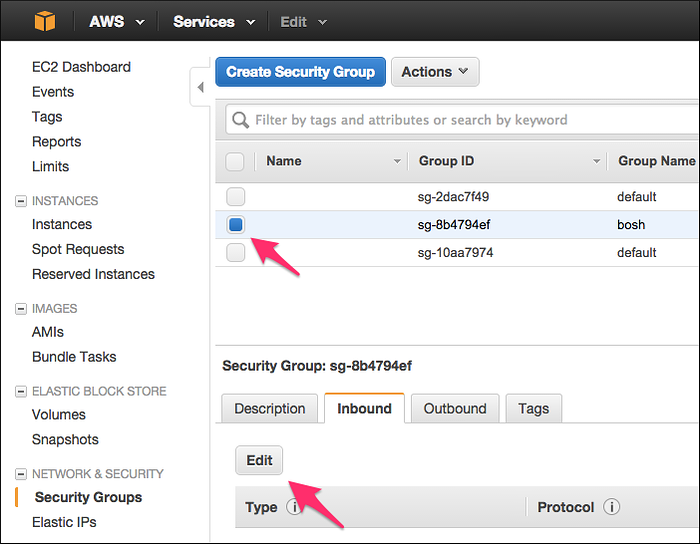Click the search magnifier icon
Screen dimensions: 700x544
pyautogui.click(x=240, y=120)
